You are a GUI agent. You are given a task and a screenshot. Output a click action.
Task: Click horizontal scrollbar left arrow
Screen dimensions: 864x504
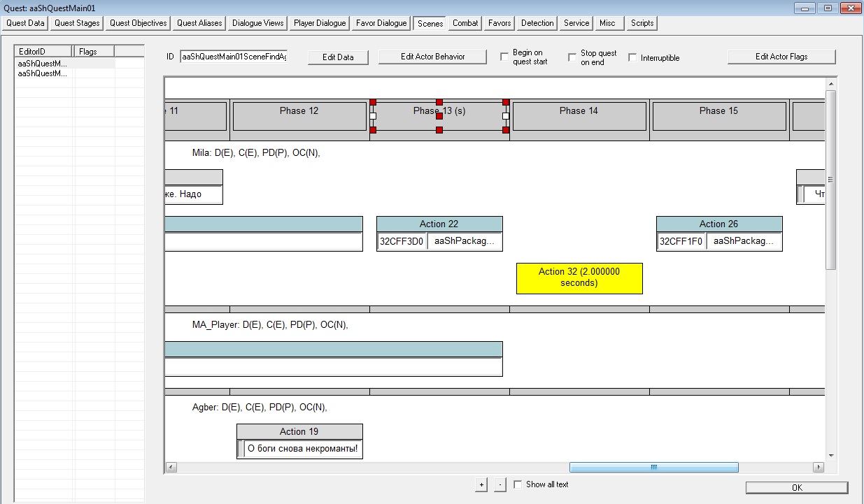pos(171,467)
